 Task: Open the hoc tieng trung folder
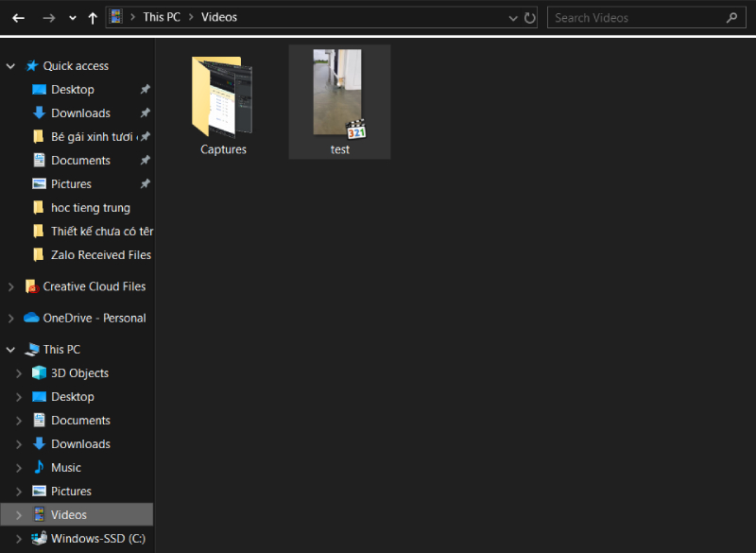click(90, 208)
